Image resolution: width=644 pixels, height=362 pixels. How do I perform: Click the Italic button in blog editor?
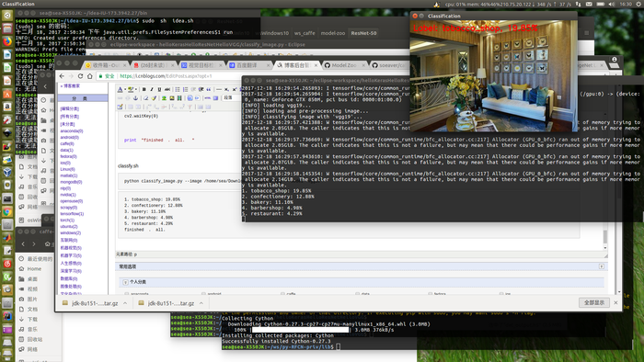point(152,89)
